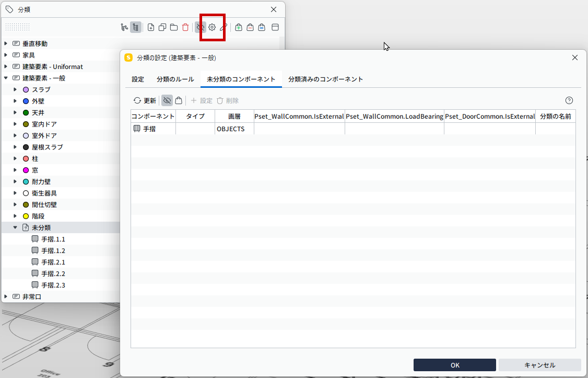
Task: Switch to the 分類のルール tab
Action: pos(175,79)
